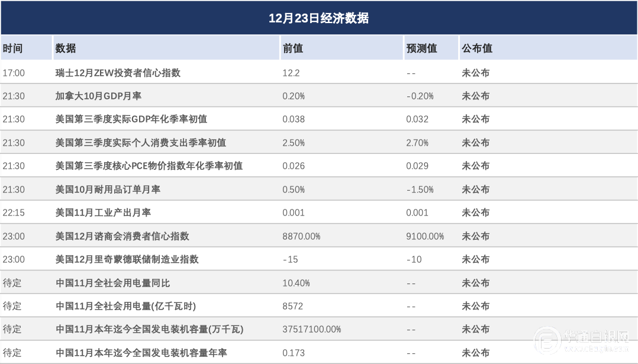Click the forecast value 9100.00% cell
This screenshot has width=638, height=364.
click(425, 236)
